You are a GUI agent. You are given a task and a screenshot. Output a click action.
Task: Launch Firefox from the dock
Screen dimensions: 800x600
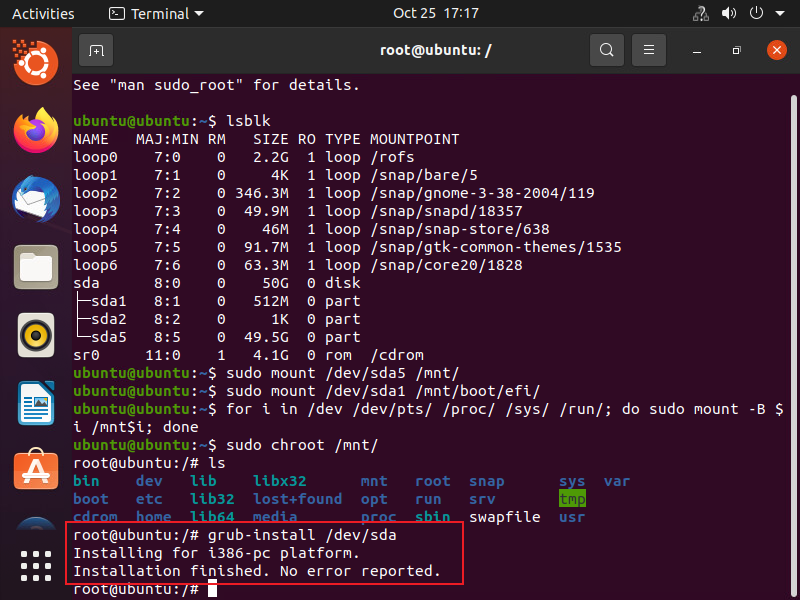click(36, 131)
